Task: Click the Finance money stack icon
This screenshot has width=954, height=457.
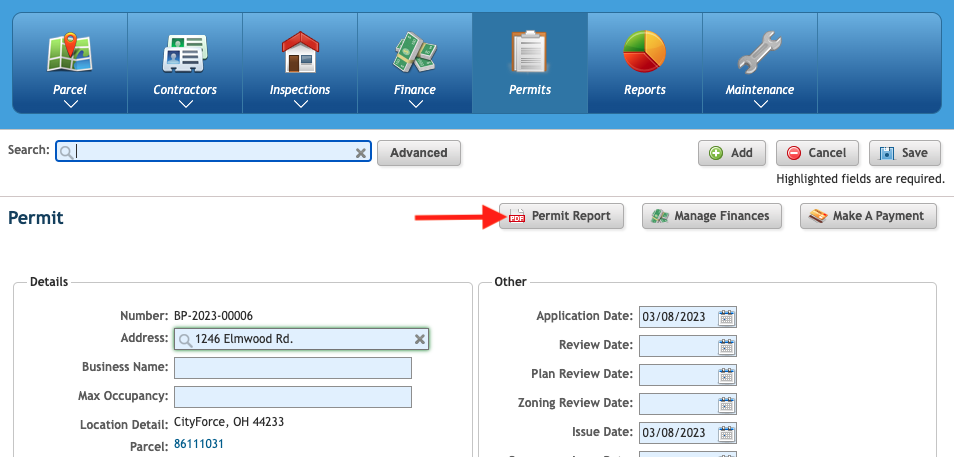Action: [x=415, y=53]
